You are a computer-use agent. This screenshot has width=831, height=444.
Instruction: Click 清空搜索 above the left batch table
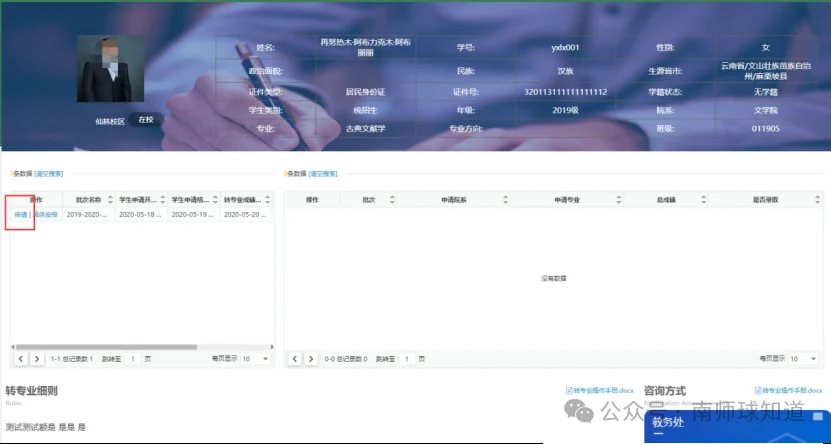(49, 174)
